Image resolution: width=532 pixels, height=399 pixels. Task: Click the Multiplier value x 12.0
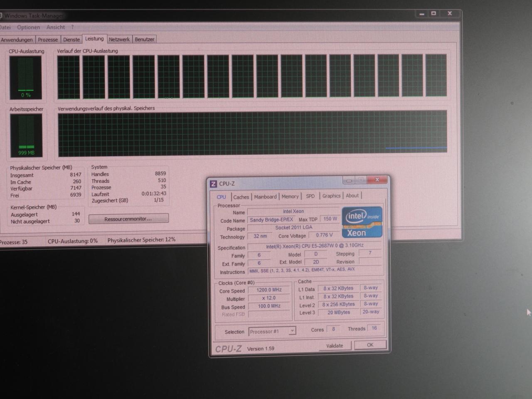[269, 298]
